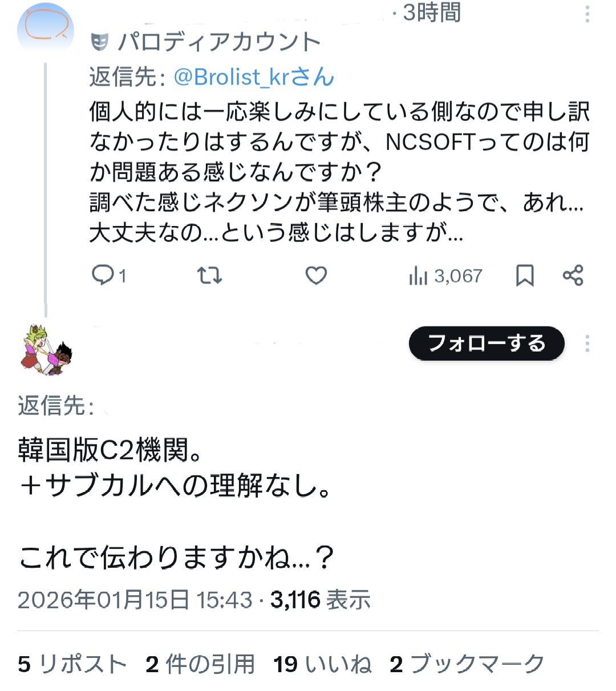Reply to the NCSOFT question tweet
This screenshot has width=616, height=691.
103,276
